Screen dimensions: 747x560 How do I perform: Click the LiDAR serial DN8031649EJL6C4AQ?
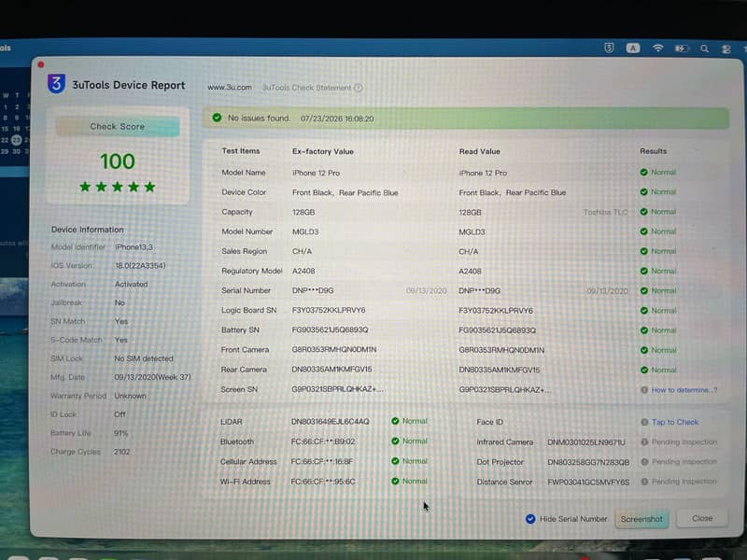[x=331, y=422]
